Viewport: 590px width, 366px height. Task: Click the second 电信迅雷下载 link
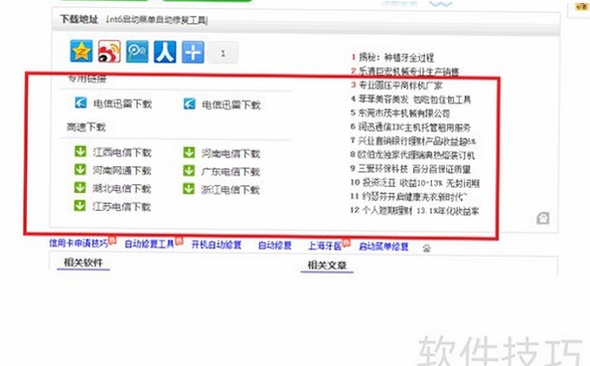coord(231,105)
